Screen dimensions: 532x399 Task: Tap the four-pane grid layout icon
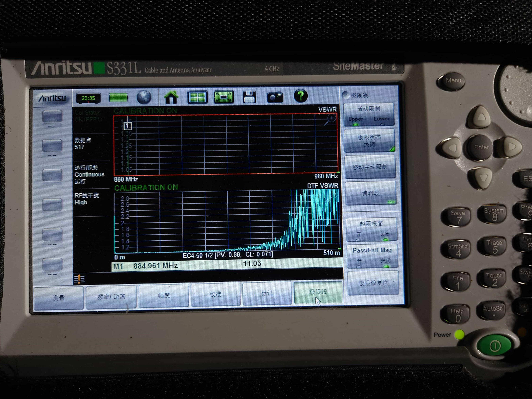pos(197,97)
